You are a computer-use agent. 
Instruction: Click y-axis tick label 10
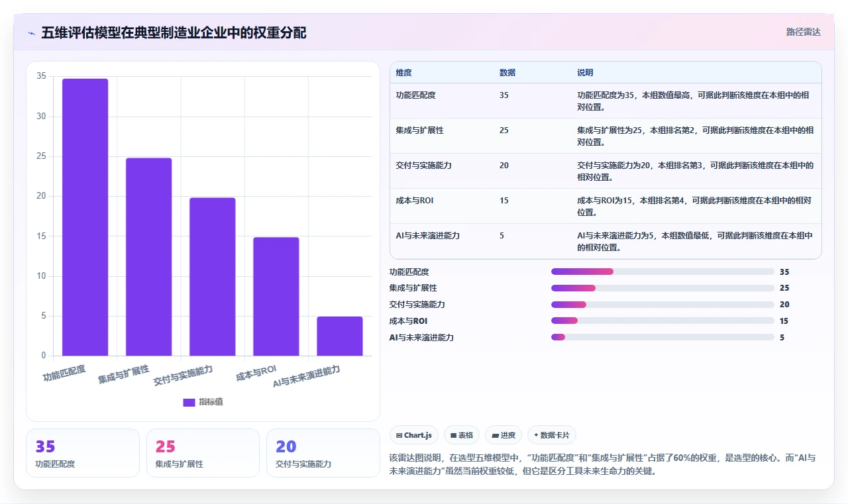pos(41,276)
